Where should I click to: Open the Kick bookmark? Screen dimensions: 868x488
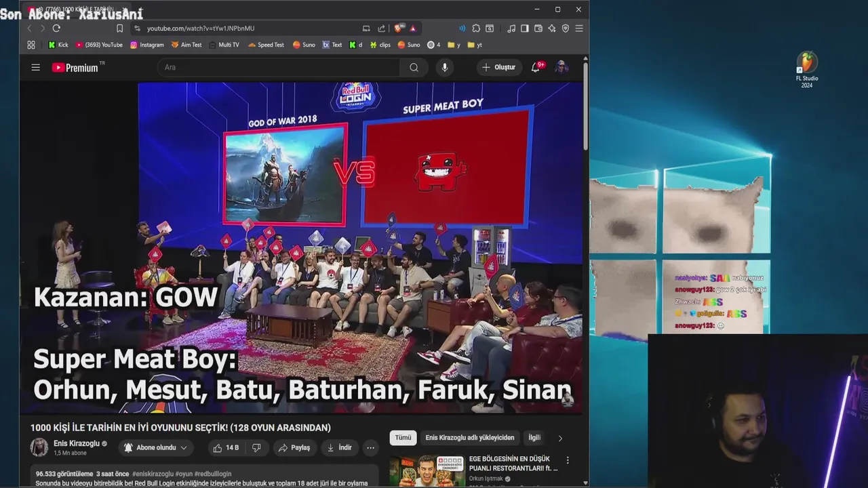58,45
